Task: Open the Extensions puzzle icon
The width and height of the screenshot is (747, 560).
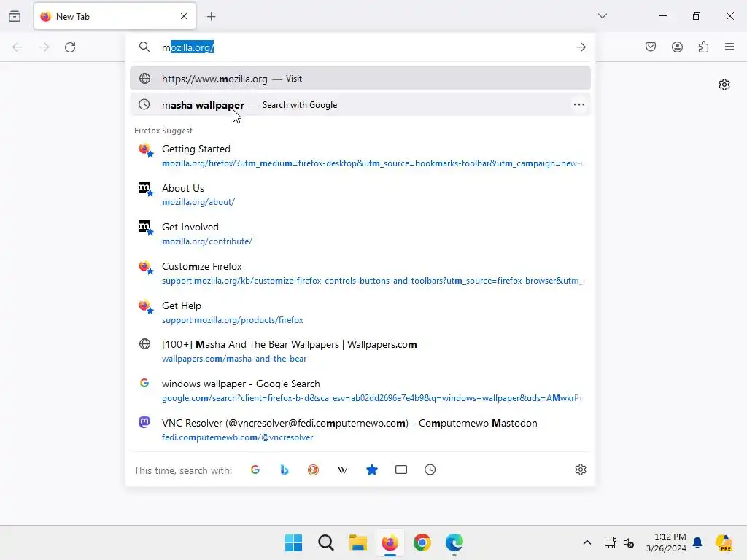Action: point(704,47)
